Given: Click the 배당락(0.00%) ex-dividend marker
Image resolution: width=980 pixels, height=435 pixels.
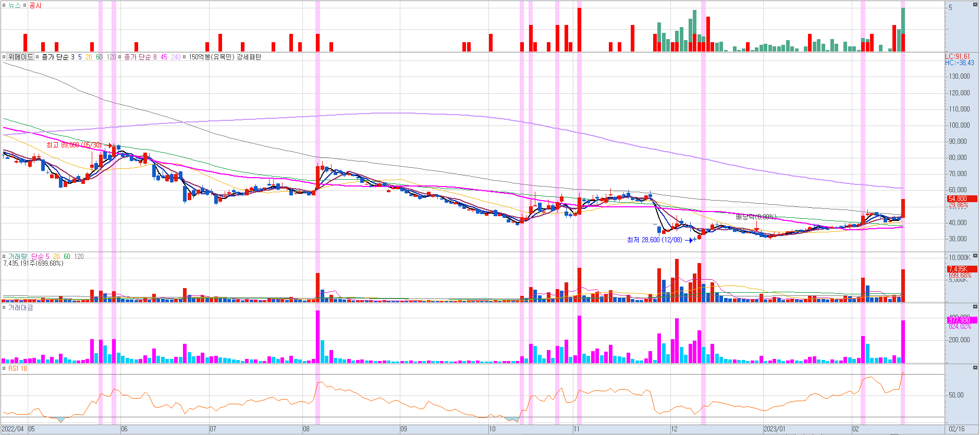Looking at the screenshot, I should [756, 217].
